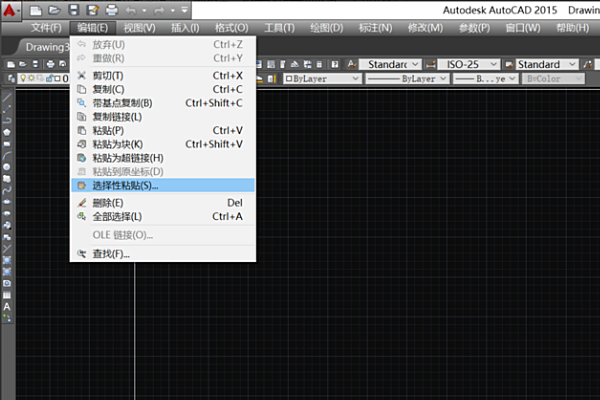Click the Save icon in quick access toolbar
Viewport: 600px width, 400px height.
[73, 10]
